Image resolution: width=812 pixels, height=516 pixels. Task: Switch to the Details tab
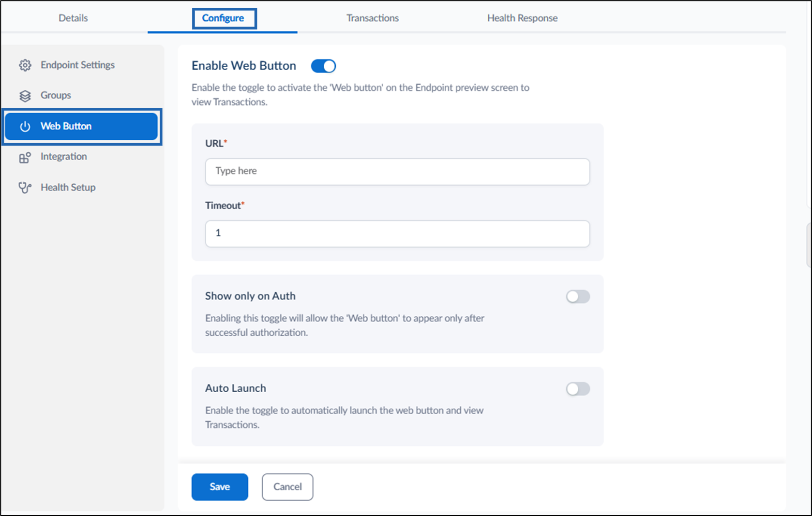(x=73, y=18)
